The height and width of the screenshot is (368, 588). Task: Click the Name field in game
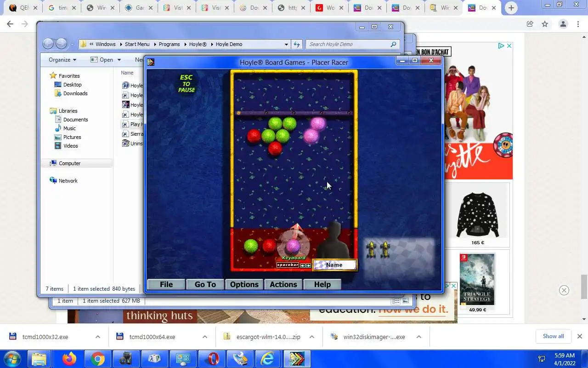click(334, 265)
